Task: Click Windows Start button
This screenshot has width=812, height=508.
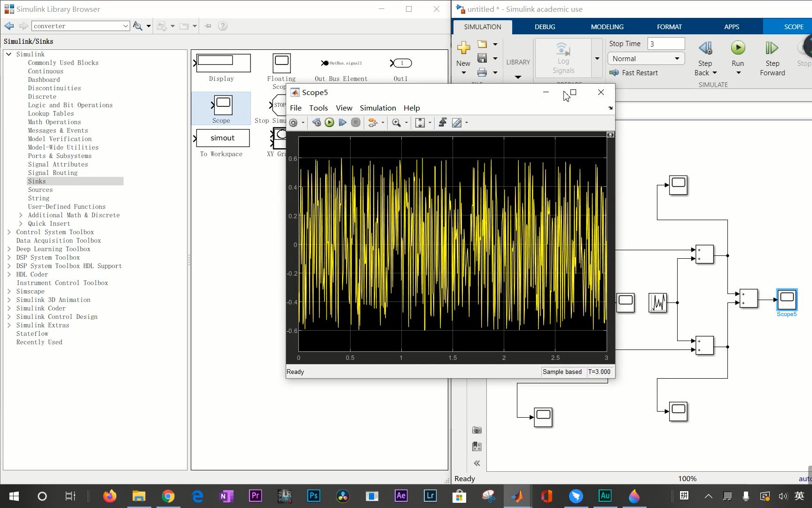Action: (14, 496)
